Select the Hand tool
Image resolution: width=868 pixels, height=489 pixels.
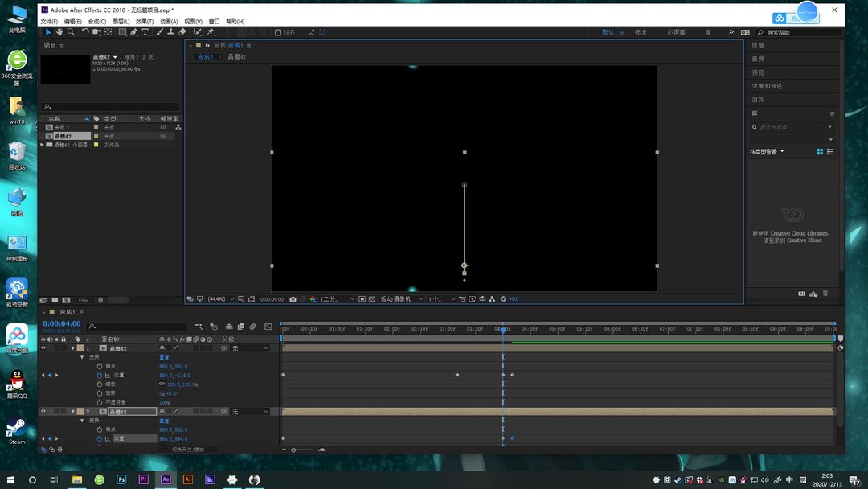coord(59,32)
